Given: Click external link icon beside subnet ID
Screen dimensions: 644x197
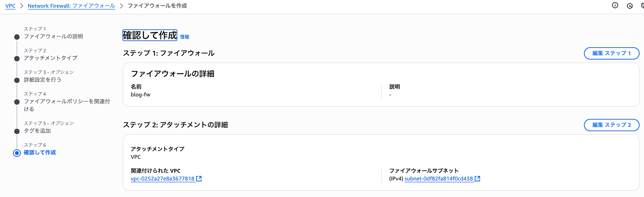Looking at the screenshot, I should click(478, 179).
